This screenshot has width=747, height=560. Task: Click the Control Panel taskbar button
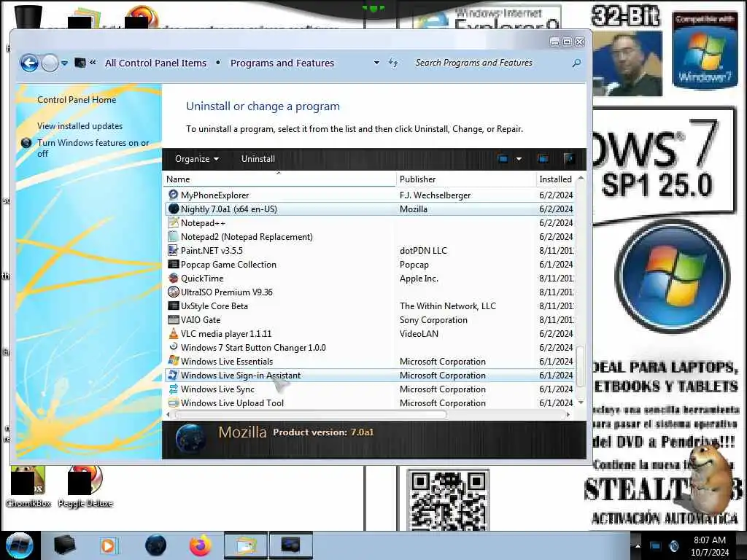pos(291,545)
